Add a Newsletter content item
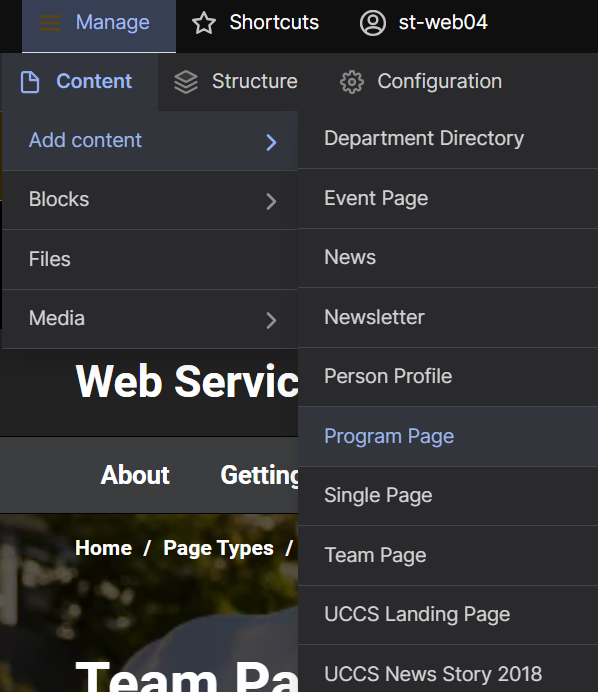Screen dimensions: 598x692 (448, 317)
